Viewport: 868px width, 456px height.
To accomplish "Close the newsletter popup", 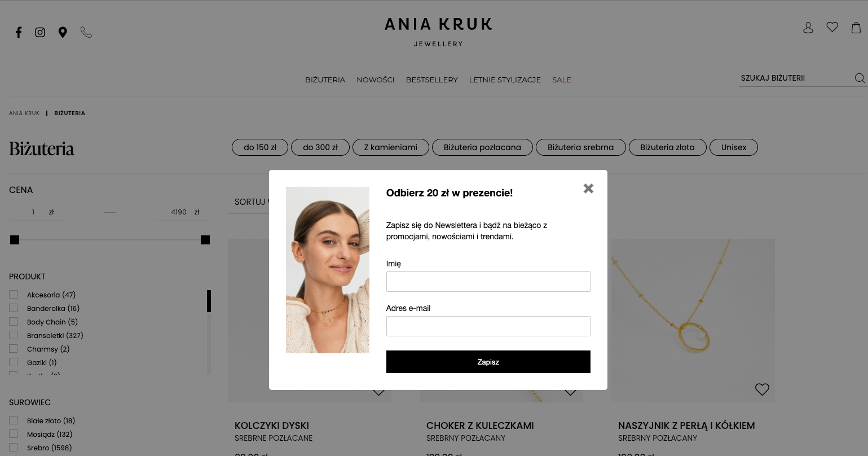I will (x=588, y=188).
